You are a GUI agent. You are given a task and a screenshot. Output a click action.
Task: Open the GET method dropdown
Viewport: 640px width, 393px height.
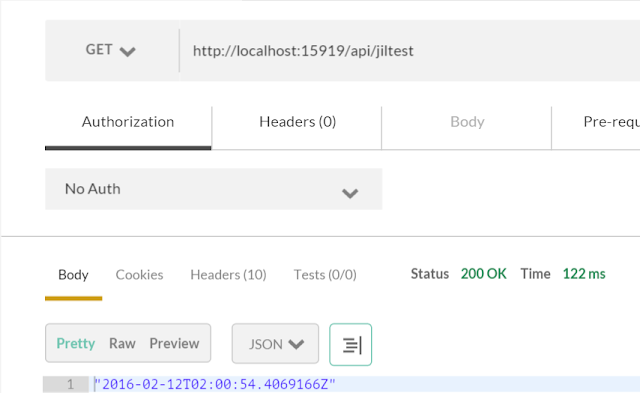(111, 50)
